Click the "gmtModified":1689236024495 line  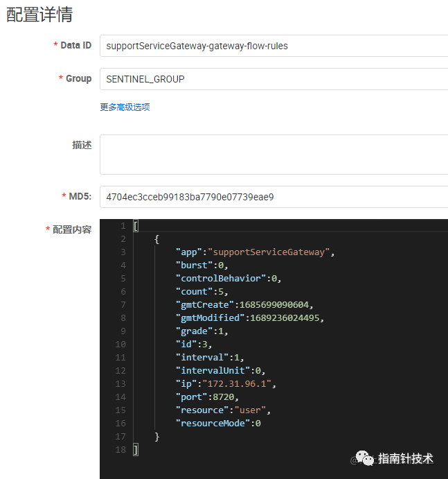point(250,317)
